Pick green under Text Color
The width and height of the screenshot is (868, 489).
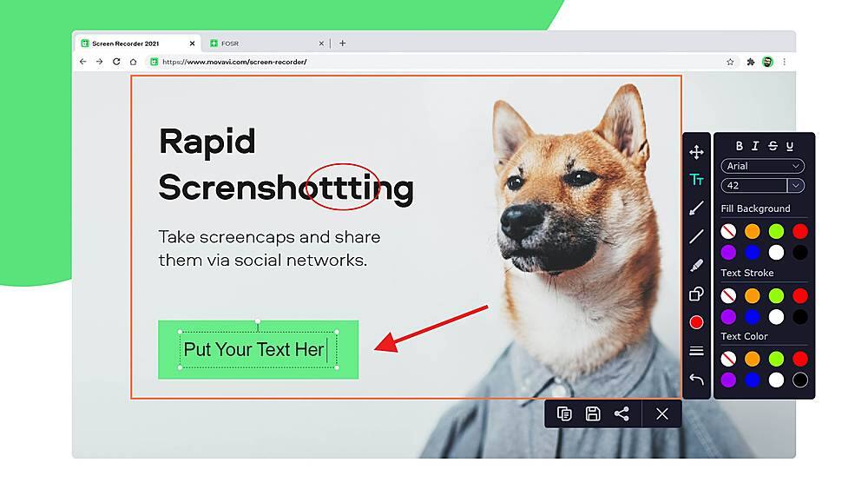(776, 359)
